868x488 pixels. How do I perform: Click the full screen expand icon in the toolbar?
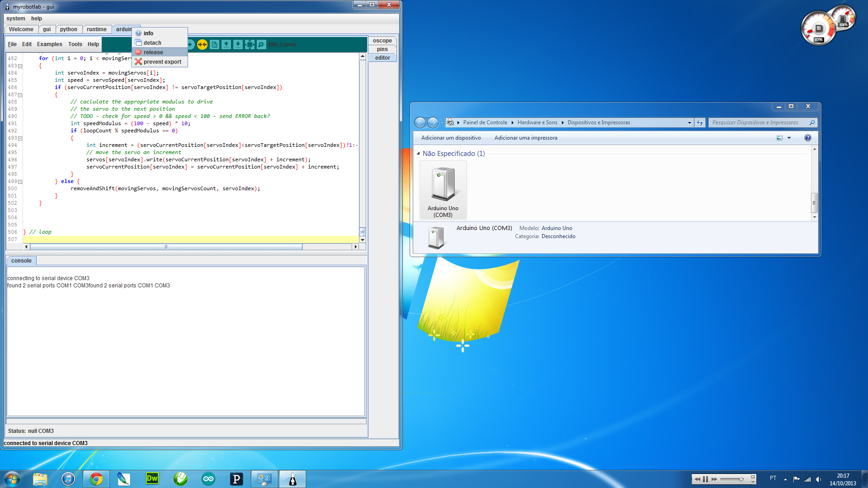coord(250,44)
